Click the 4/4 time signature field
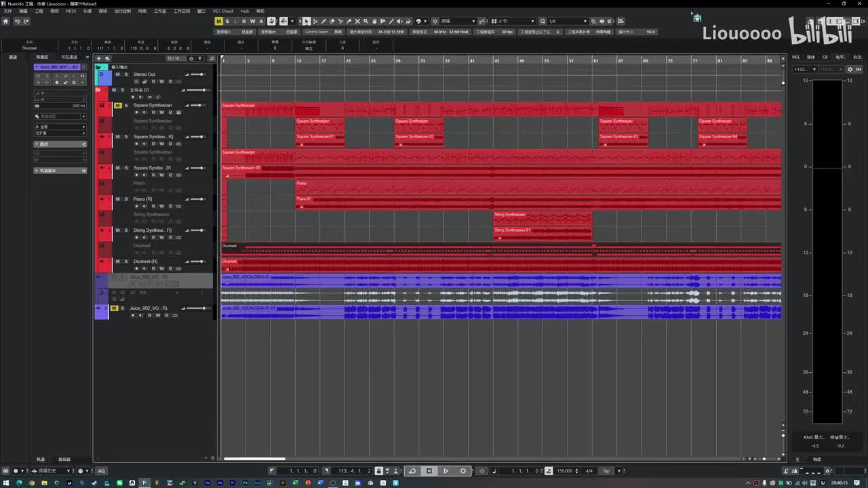Image resolution: width=868 pixels, height=488 pixels. [590, 470]
